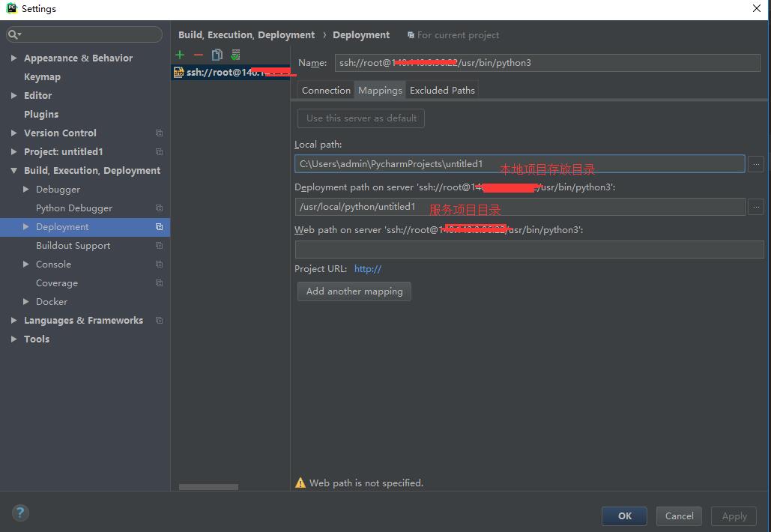Click Use this server as default button
Image resolution: width=771 pixels, height=532 pixels.
pyautogui.click(x=361, y=118)
